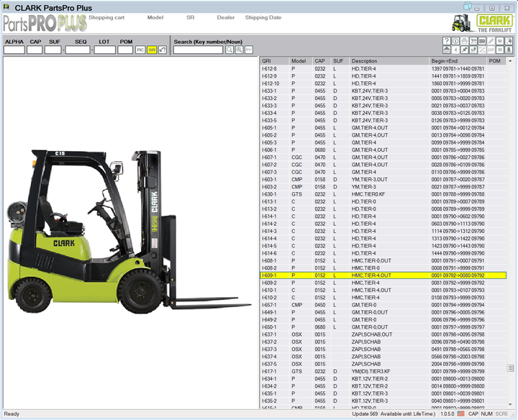This screenshot has height=420, width=518.
Task: Click the Info circle icon
Action: tap(455, 41)
